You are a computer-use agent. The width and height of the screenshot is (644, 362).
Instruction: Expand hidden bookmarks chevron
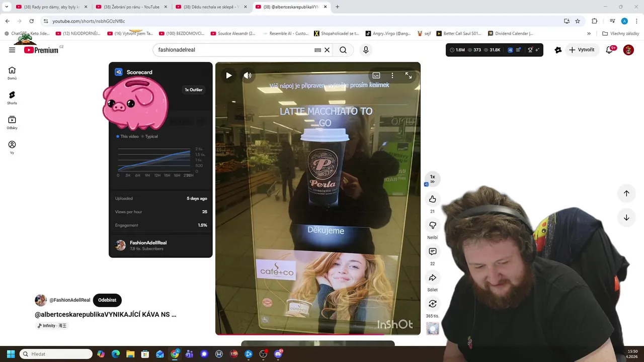tap(589, 34)
